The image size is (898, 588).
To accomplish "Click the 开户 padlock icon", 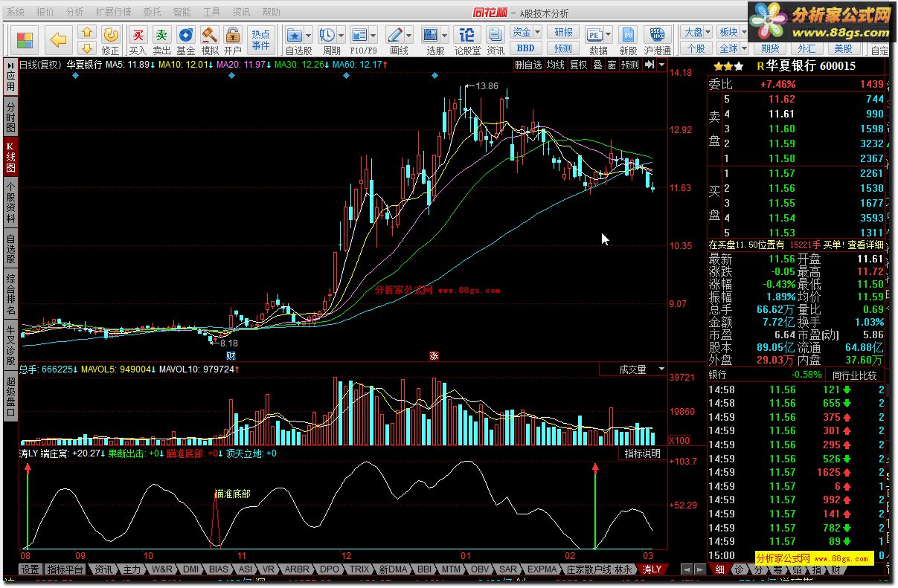I will point(233,34).
